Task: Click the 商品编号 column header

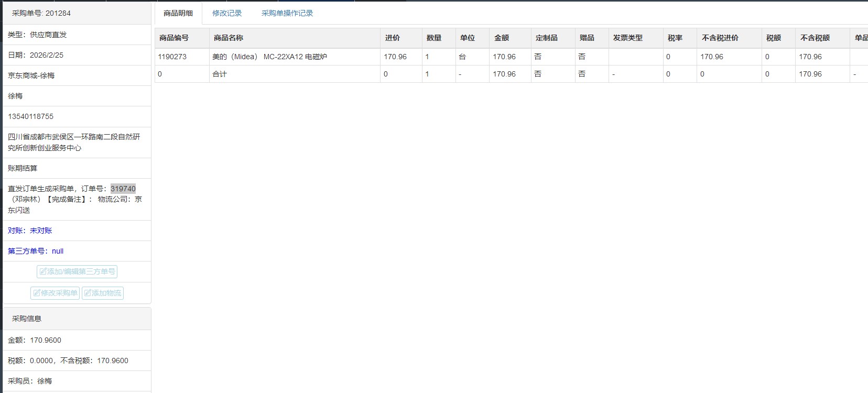Action: point(174,38)
